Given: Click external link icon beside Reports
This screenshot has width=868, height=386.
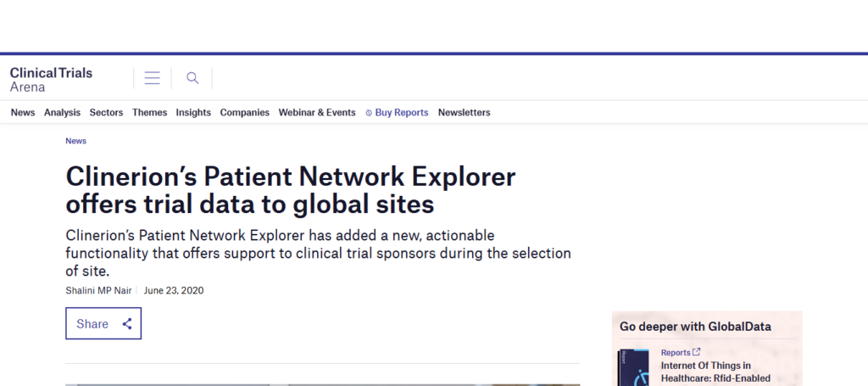Looking at the screenshot, I should pyautogui.click(x=697, y=352).
